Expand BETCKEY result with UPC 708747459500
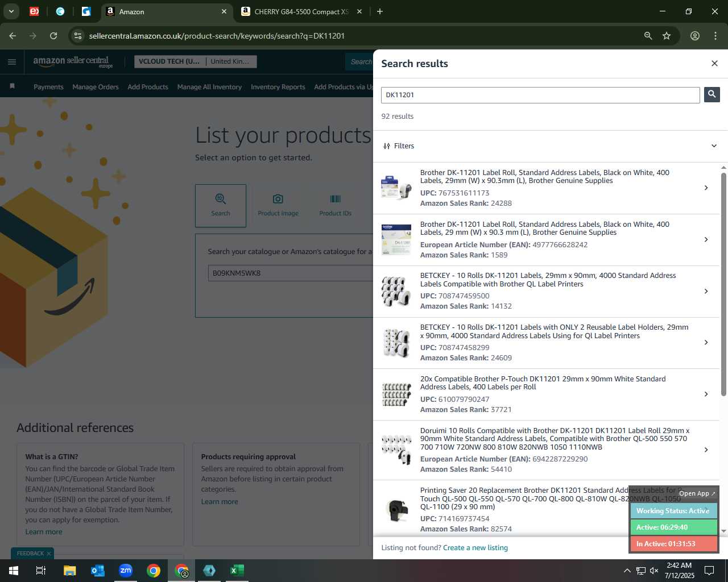Screen dimensions: 728x582 coord(706,291)
